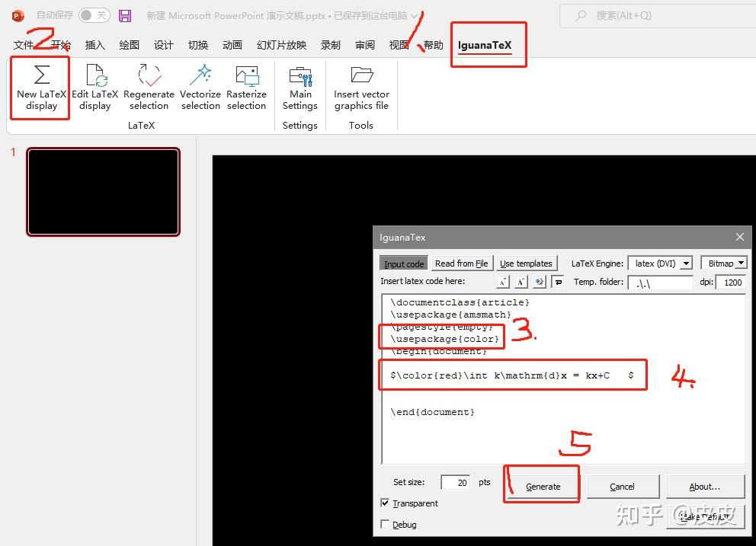The image size is (756, 546).
Task: Click the Temp. folder input field
Action: (661, 283)
